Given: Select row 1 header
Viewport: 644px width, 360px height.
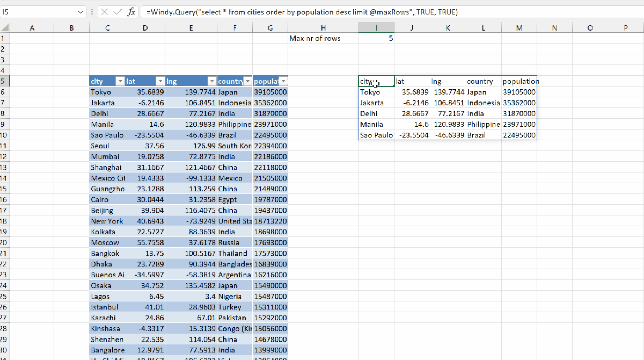Looking at the screenshot, I should [x=4, y=38].
